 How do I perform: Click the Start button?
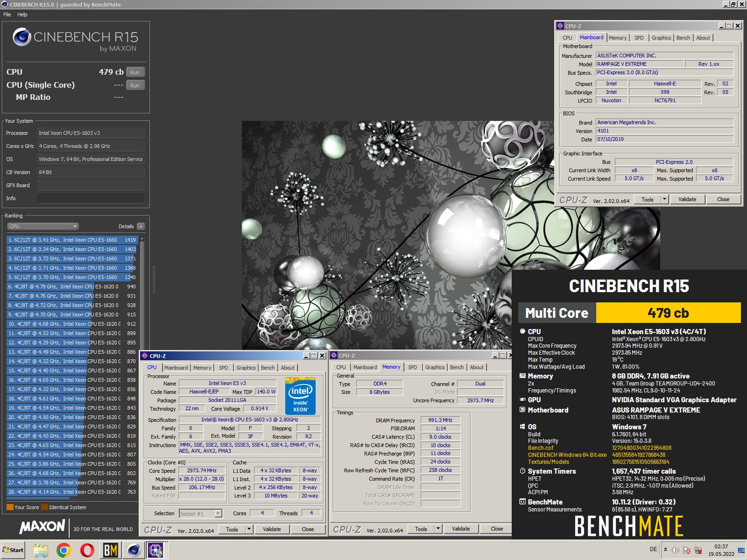click(x=13, y=550)
